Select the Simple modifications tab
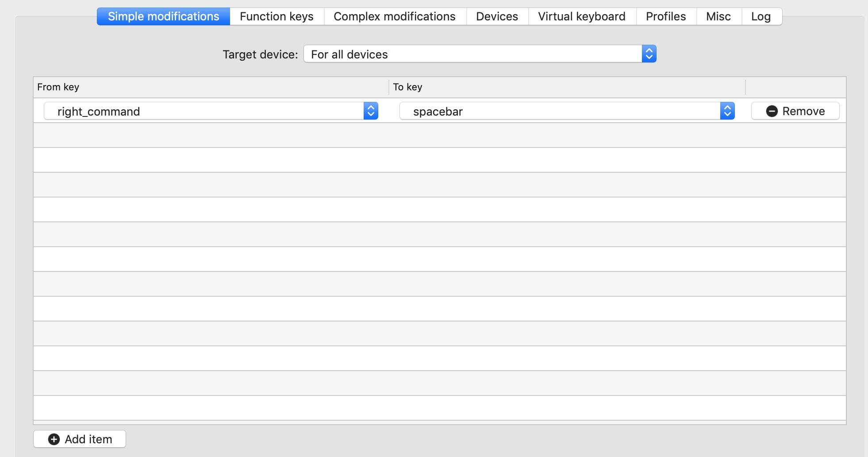The image size is (868, 457). [x=163, y=16]
